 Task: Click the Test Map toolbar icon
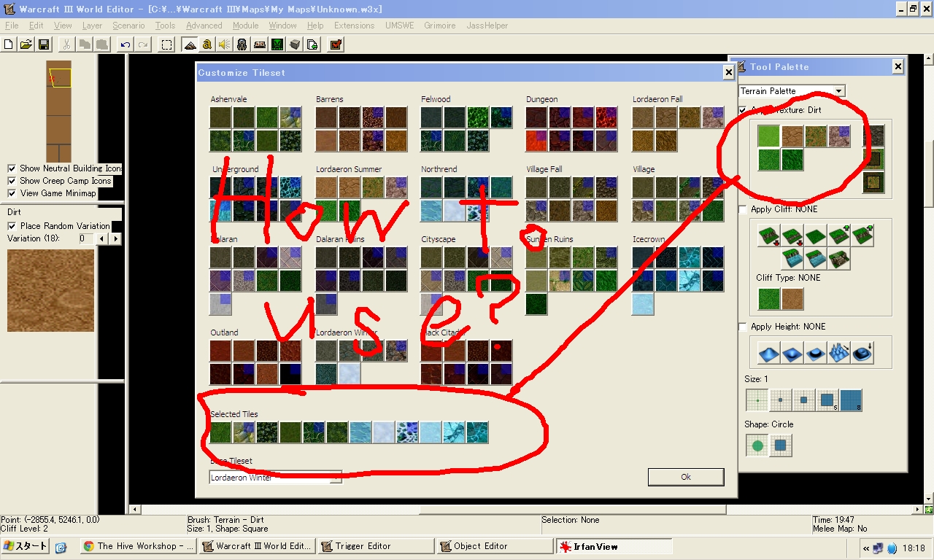coord(336,44)
